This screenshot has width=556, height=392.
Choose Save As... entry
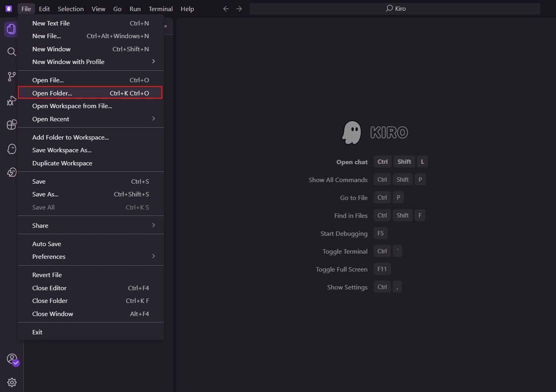click(91, 194)
